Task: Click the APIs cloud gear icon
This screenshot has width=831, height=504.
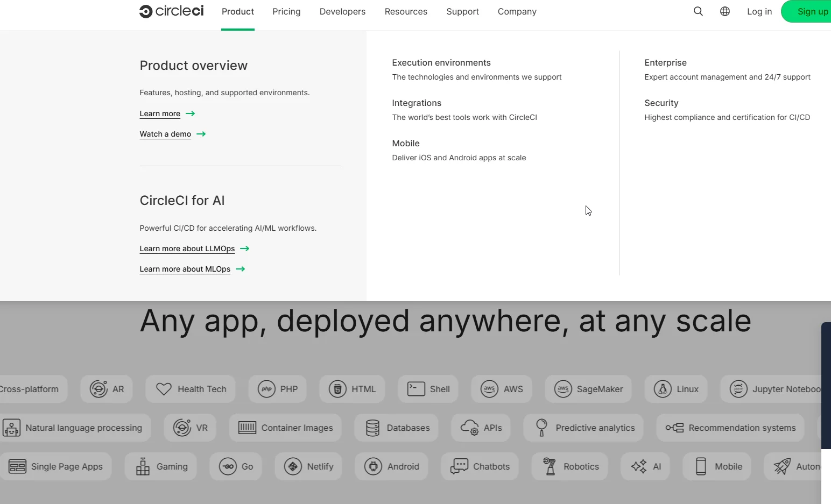Action: click(x=470, y=428)
